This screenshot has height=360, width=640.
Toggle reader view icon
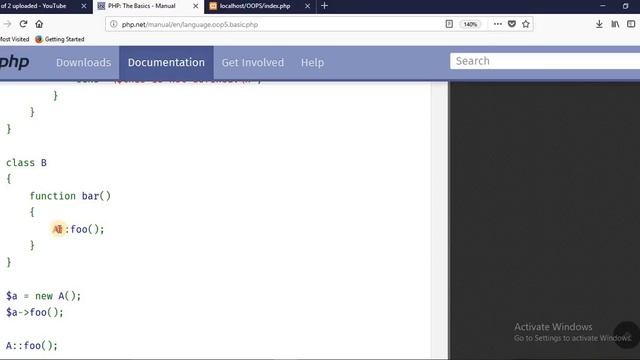(449, 24)
